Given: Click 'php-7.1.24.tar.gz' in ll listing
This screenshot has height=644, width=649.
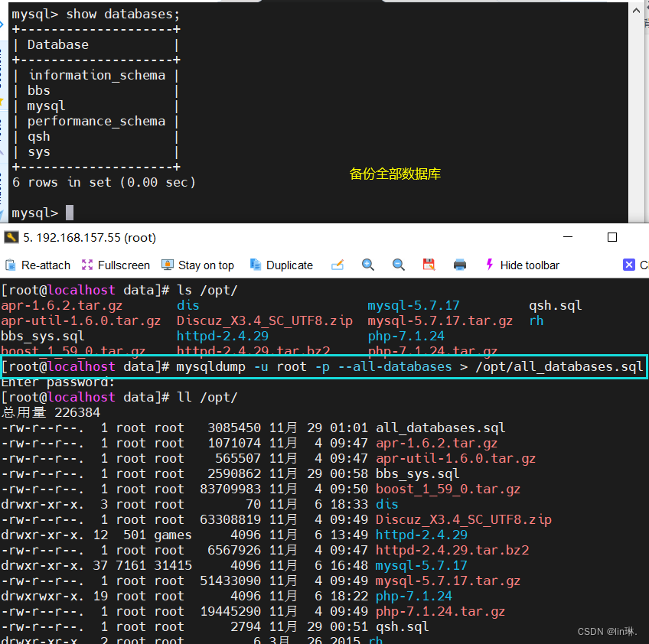Looking at the screenshot, I should pyautogui.click(x=440, y=611).
